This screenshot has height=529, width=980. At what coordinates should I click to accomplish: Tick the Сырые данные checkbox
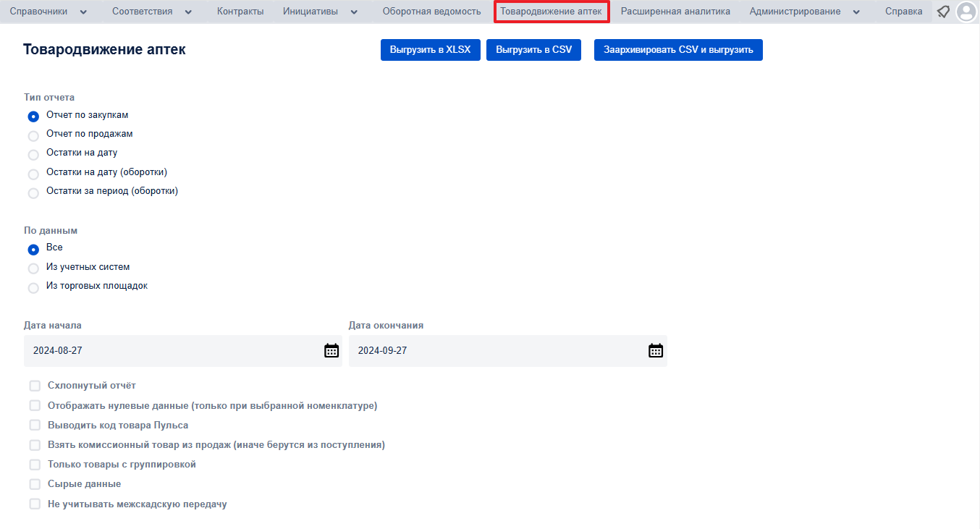(x=35, y=483)
